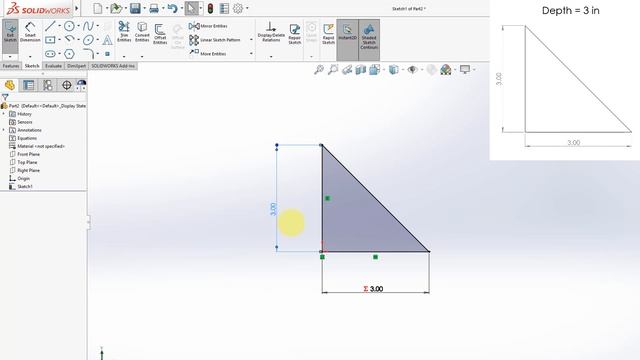The image size is (640, 360).
Task: Switch to the Evaluate tab
Action: click(53, 66)
